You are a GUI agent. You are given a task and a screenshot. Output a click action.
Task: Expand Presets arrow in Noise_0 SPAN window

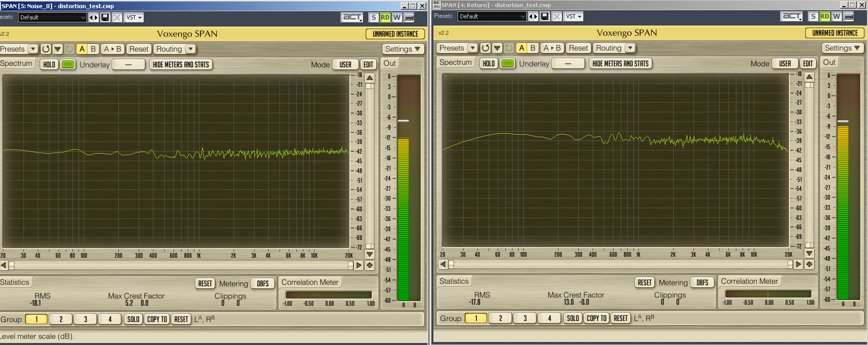point(33,49)
